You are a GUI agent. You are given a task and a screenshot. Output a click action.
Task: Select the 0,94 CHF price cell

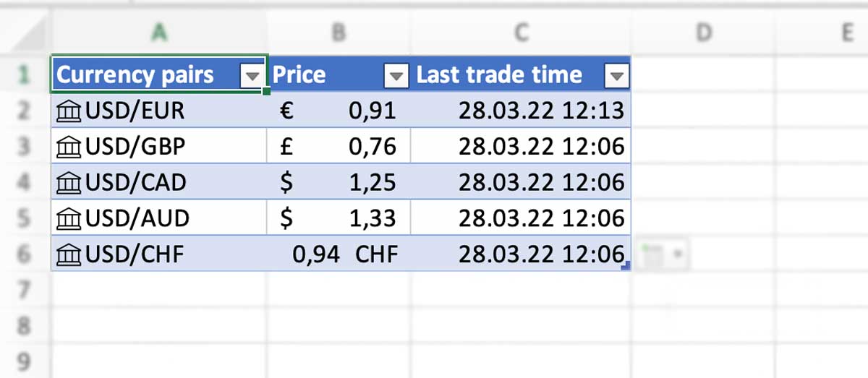[x=339, y=254]
